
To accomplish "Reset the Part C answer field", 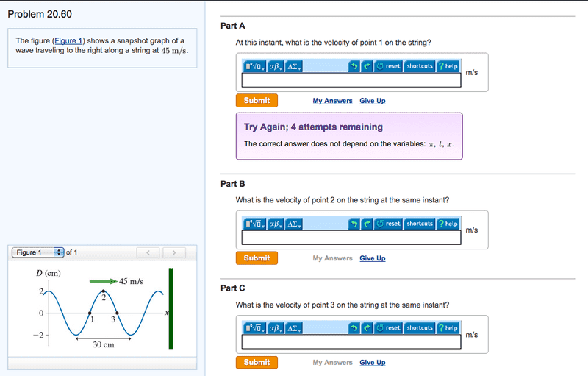I will click(x=388, y=328).
